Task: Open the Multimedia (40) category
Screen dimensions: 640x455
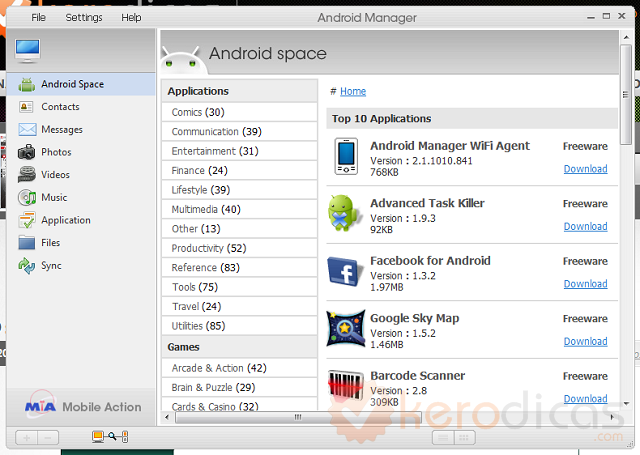Action: (240, 209)
